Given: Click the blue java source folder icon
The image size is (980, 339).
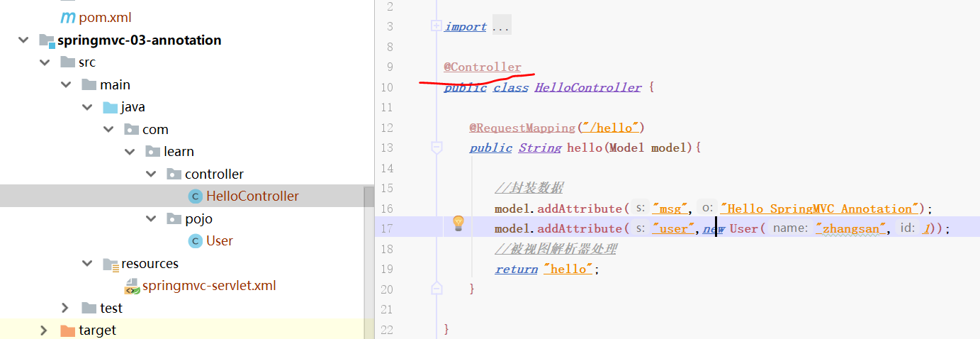Looking at the screenshot, I should point(110,107).
